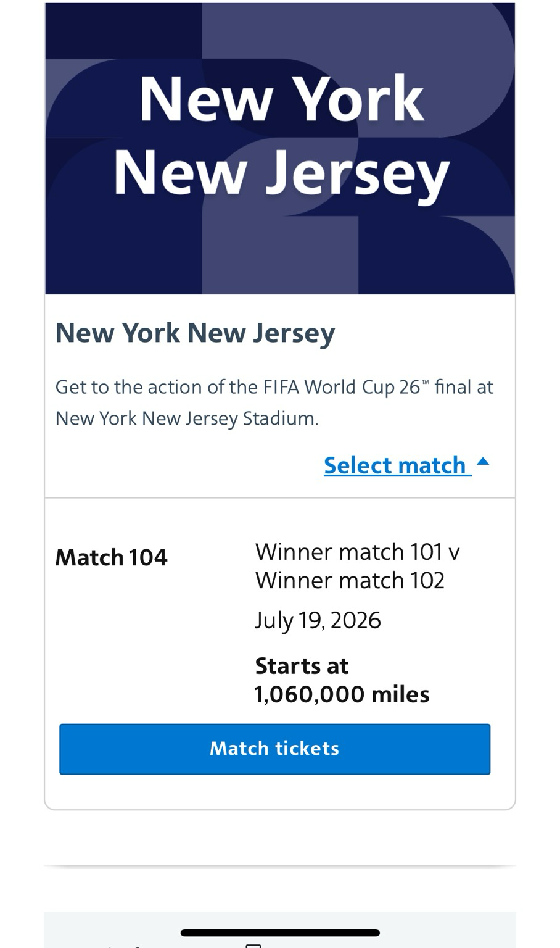560x948 pixels.
Task: Click the FIFA World Cup 26 text
Action: tap(341, 387)
